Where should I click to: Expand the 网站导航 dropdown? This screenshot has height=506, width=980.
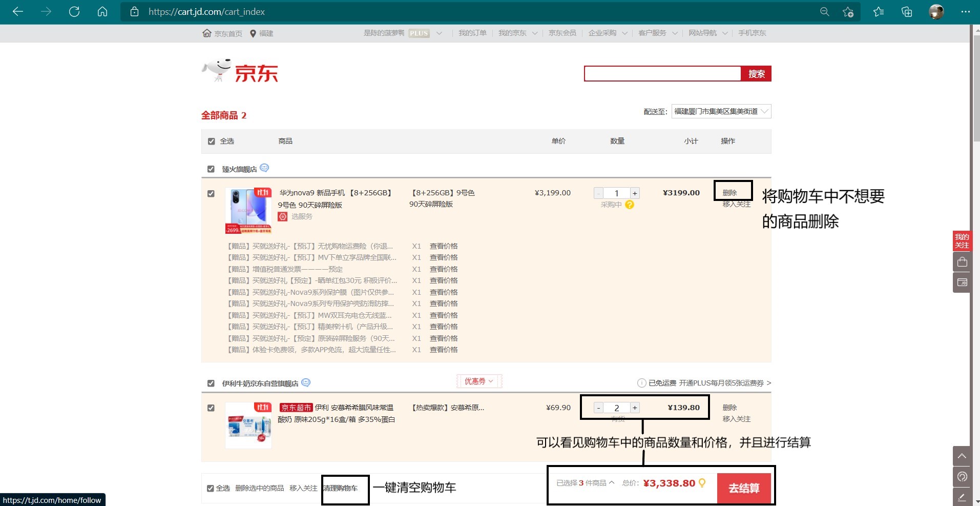[725, 33]
